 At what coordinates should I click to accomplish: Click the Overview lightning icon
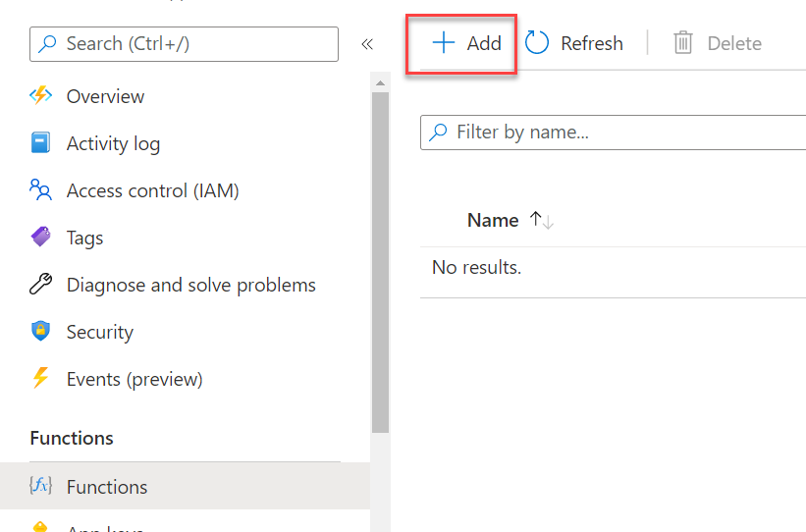[40, 96]
